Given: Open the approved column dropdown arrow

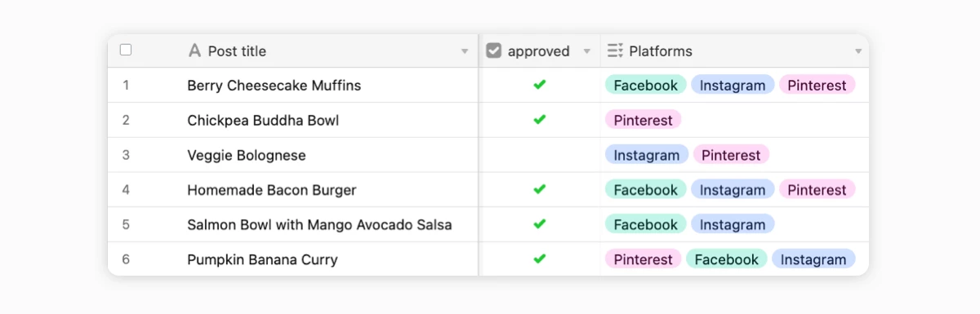Looking at the screenshot, I should tap(586, 51).
